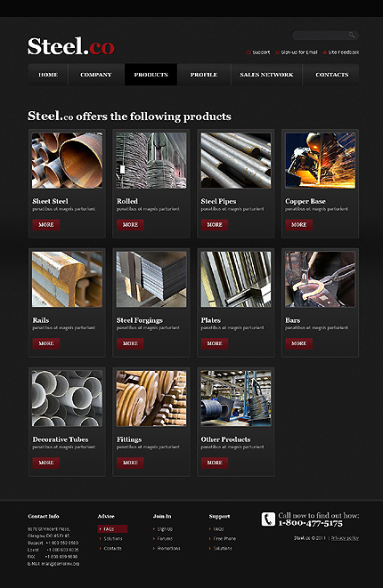Click the Support icon in header

pyautogui.click(x=249, y=52)
